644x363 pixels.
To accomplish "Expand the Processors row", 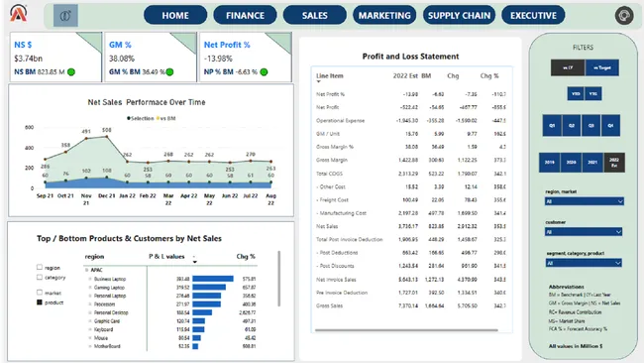I will click(90, 304).
